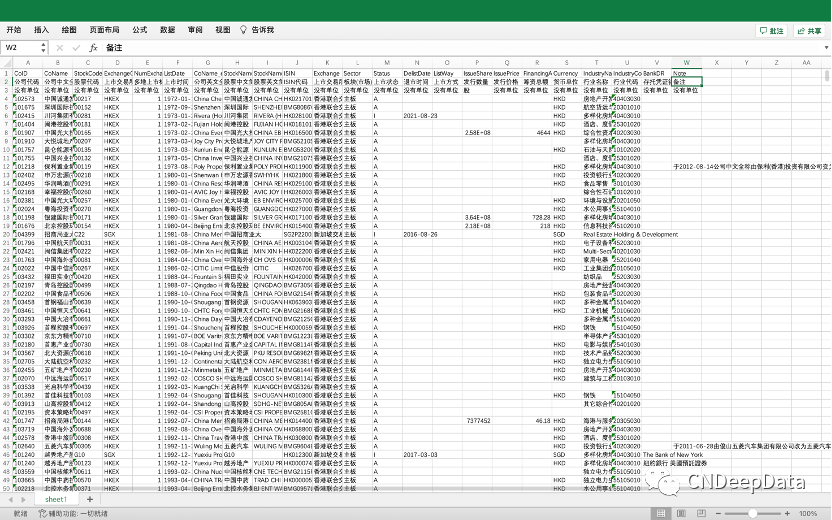Open the 视图 ribbon tab
832x520 pixels.
[x=223, y=30]
